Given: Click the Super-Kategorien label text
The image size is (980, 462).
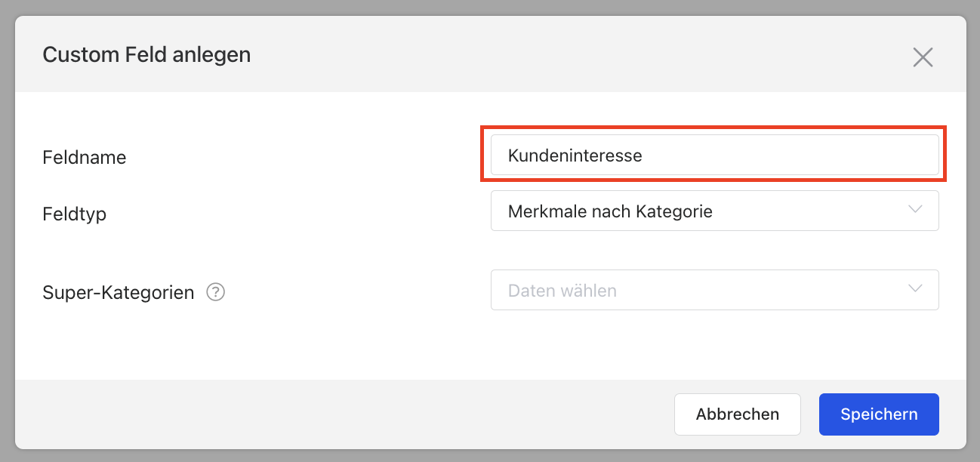Looking at the screenshot, I should click(x=119, y=292).
